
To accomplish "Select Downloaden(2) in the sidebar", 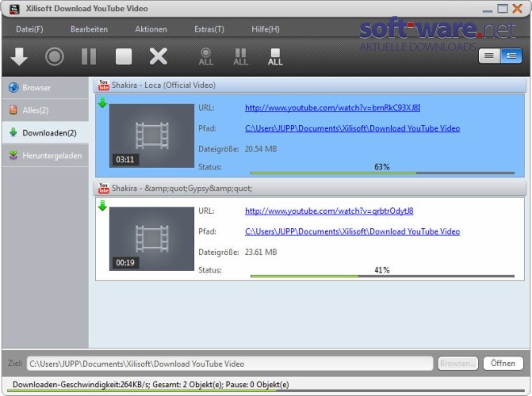I will click(45, 133).
